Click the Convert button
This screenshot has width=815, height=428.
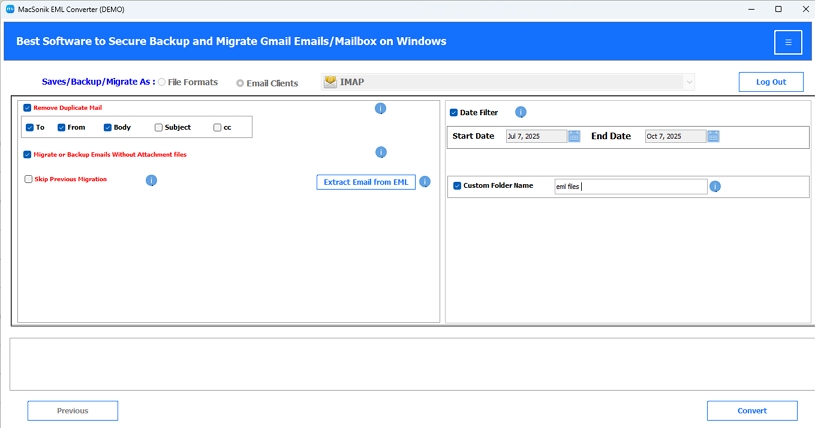click(x=752, y=411)
